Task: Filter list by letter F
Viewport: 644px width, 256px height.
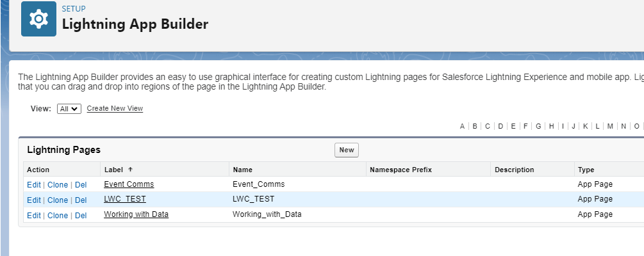Action: tap(525, 126)
